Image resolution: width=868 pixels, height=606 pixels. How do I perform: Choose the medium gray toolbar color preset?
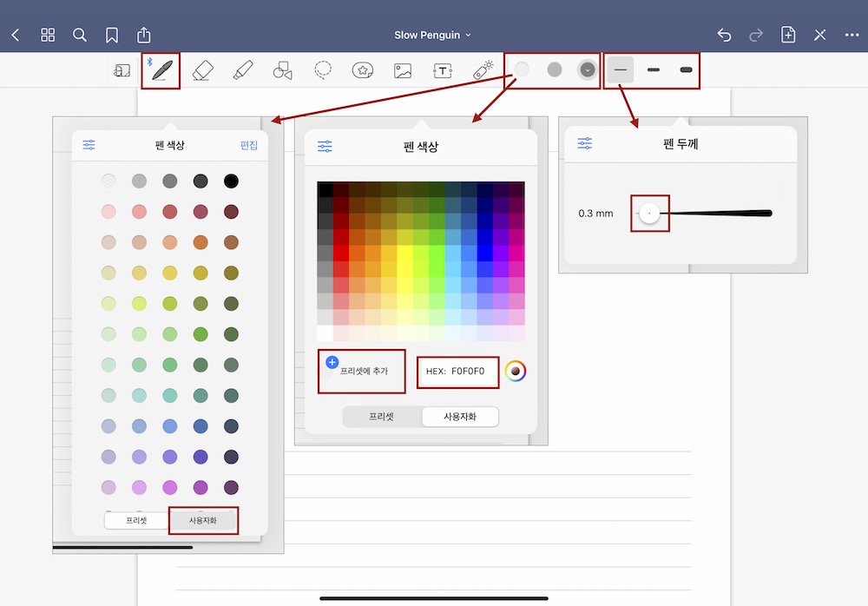(x=554, y=69)
